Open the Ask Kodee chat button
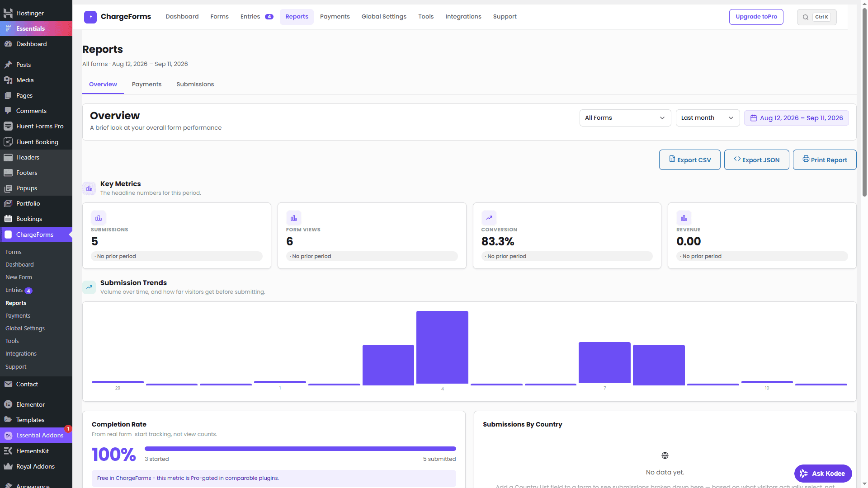 click(823, 474)
